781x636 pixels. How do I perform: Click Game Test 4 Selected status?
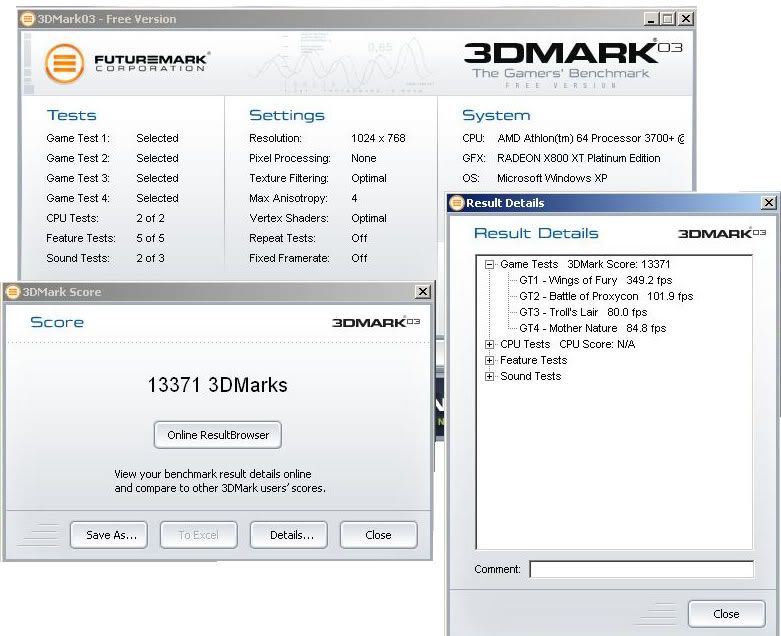[x=157, y=198]
